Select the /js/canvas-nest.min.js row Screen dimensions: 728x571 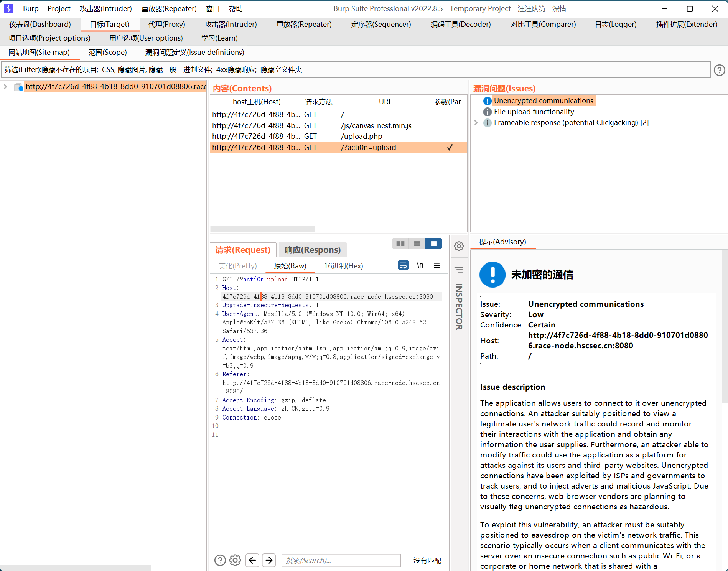click(338, 125)
